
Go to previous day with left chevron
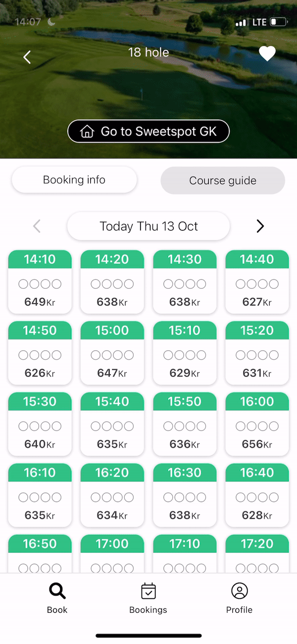37,226
